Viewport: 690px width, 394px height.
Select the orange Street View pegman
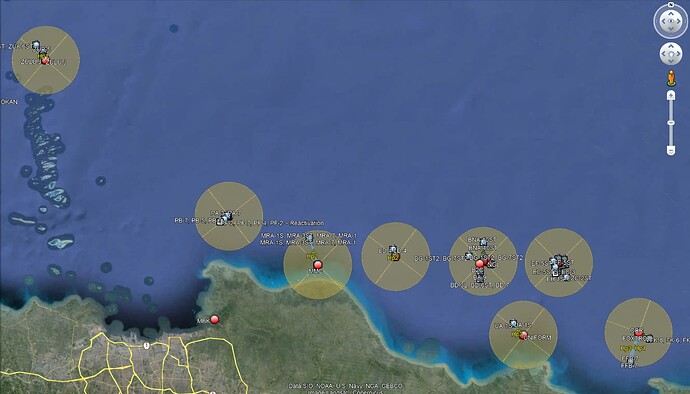pos(671,78)
